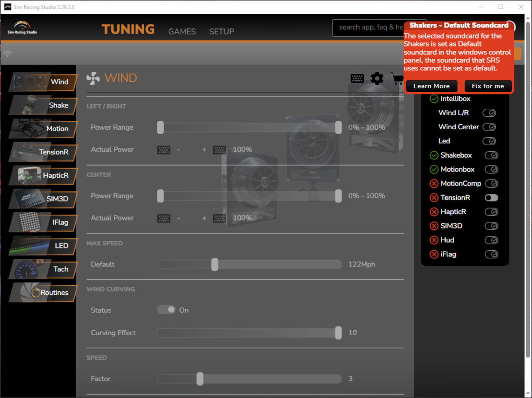532x398 pixels.
Task: Click the Max Speed Default slider handle
Action: (215, 265)
